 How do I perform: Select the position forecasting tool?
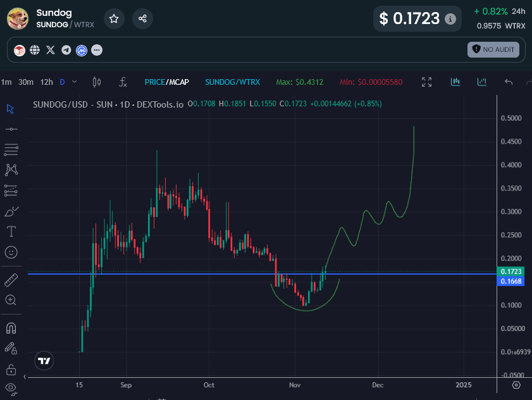point(11,191)
